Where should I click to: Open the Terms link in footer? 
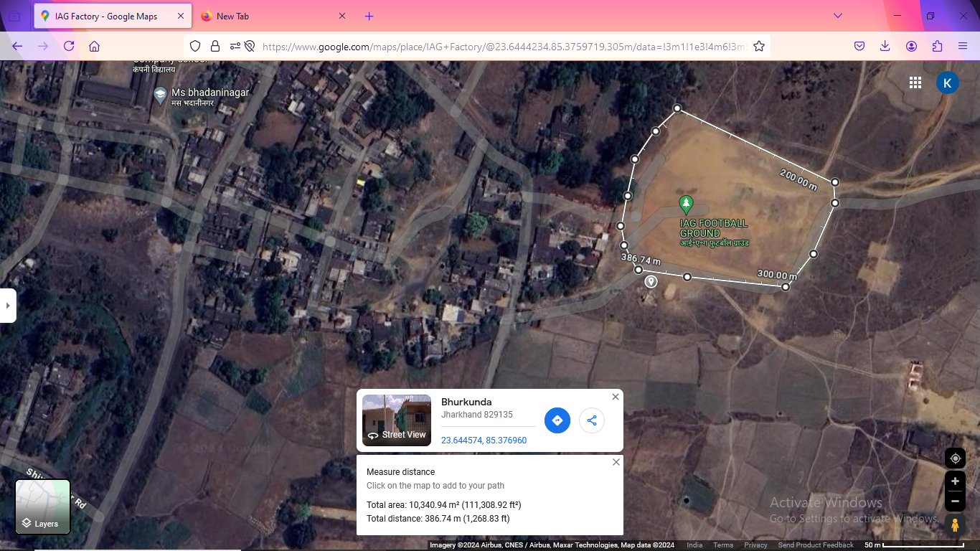pos(723,545)
